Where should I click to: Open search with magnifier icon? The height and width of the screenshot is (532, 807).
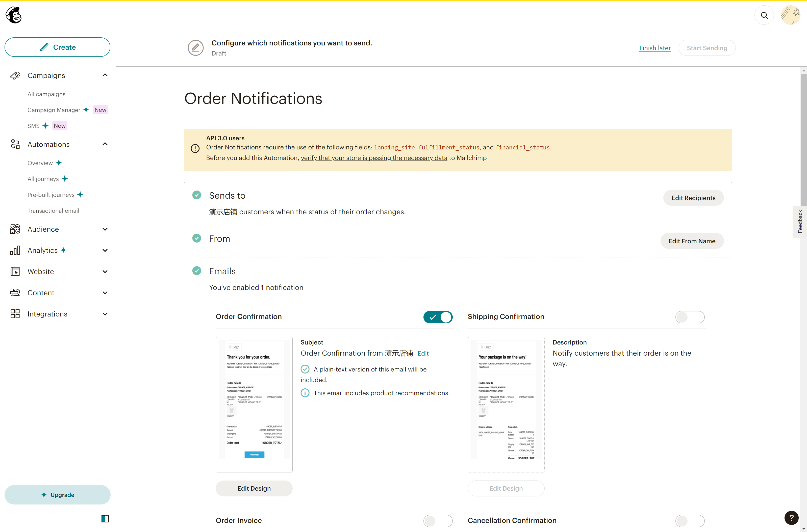pos(764,16)
